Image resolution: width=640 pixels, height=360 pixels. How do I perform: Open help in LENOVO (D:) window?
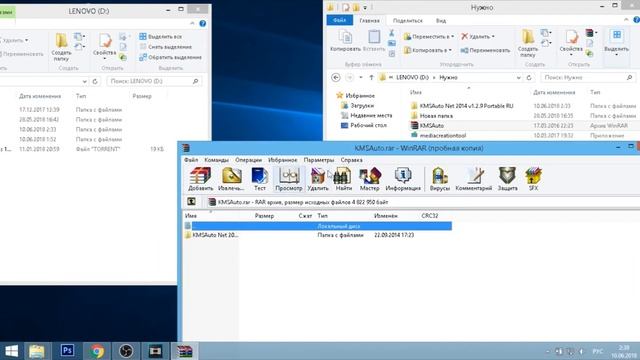coord(202,24)
